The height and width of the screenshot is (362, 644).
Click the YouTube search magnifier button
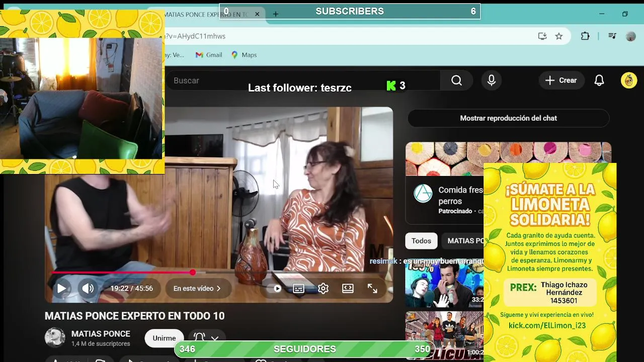pos(456,80)
